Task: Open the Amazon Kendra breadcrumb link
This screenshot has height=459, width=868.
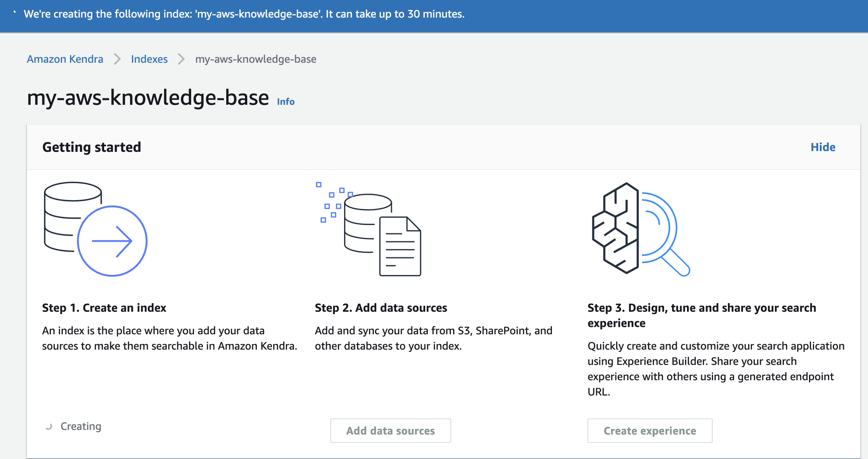Action: pos(65,59)
